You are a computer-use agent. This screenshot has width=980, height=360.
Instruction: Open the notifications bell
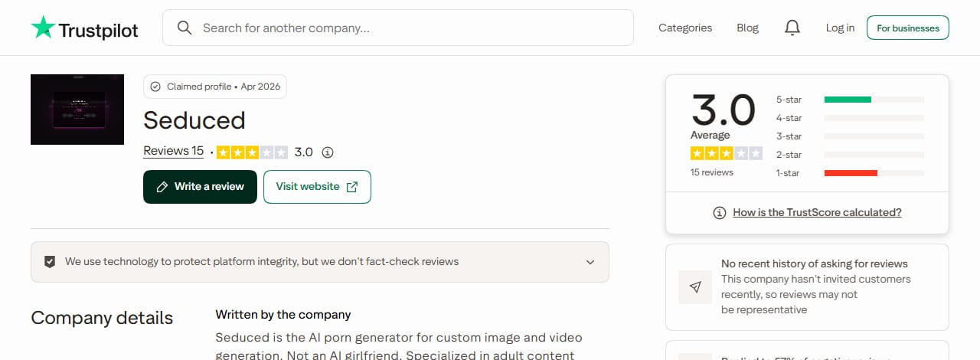coord(792,28)
